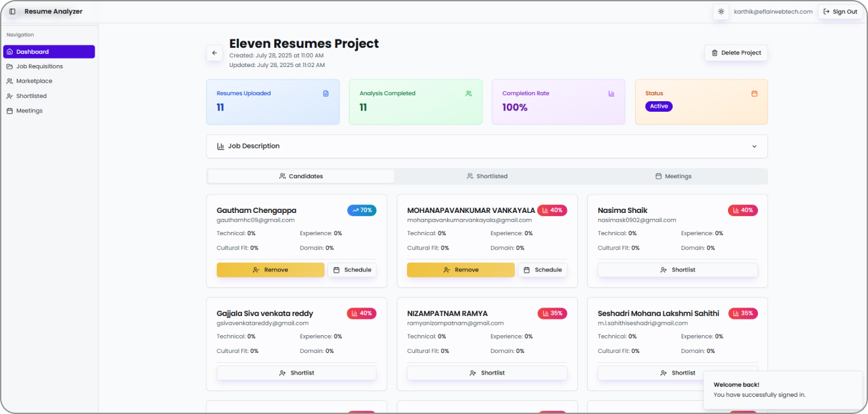The height and width of the screenshot is (414, 868).
Task: Click Delete Project button
Action: (736, 53)
